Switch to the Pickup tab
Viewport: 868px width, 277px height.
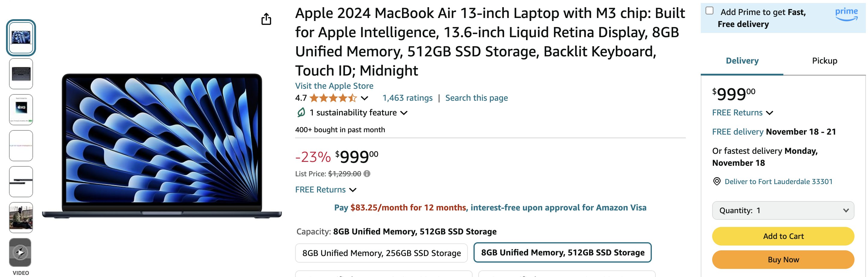click(x=824, y=61)
